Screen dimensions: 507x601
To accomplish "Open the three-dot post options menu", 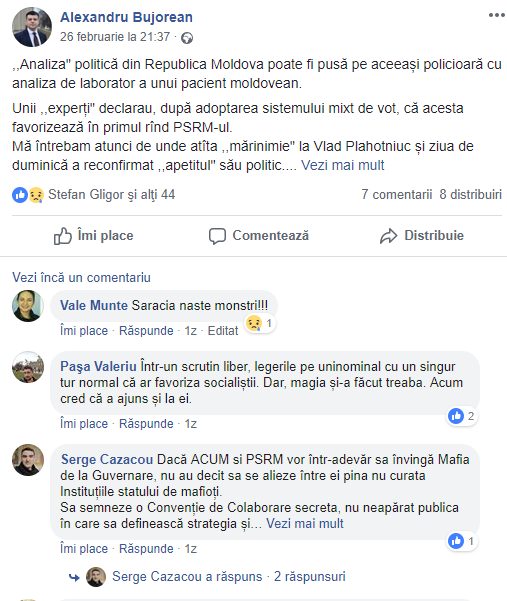I will tap(497, 15).
